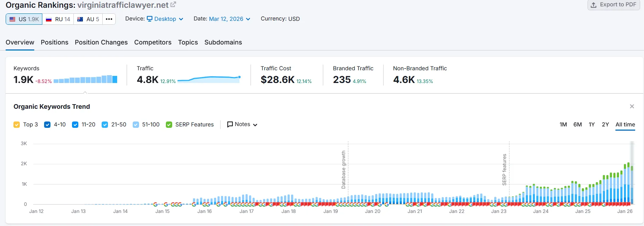Open more countries ellipsis menu

[x=109, y=19]
